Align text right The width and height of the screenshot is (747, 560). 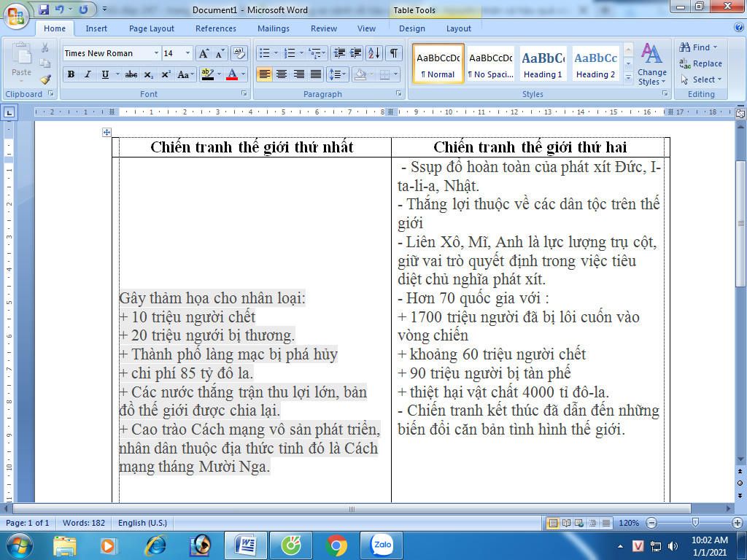[298, 74]
